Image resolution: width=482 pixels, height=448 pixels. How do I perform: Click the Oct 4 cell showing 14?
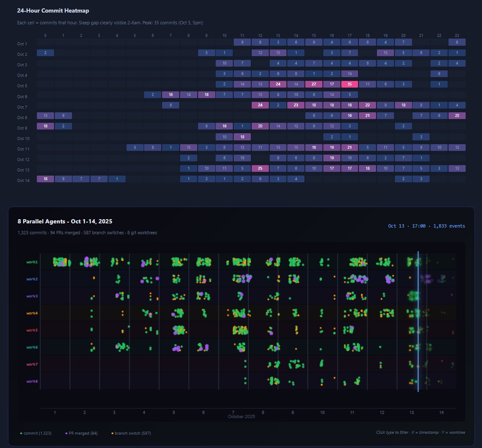350,73
